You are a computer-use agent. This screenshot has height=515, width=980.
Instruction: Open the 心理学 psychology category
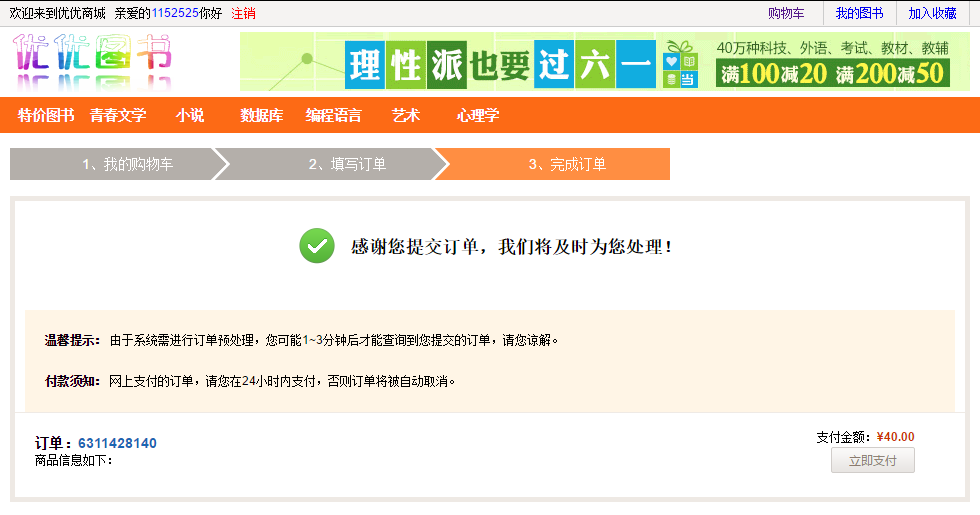point(478,115)
